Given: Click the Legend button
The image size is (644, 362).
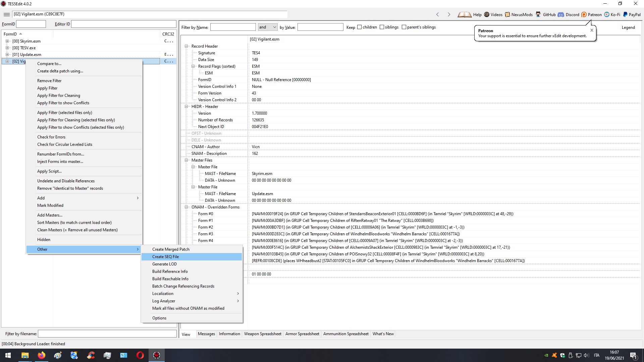Looking at the screenshot, I should [628, 27].
